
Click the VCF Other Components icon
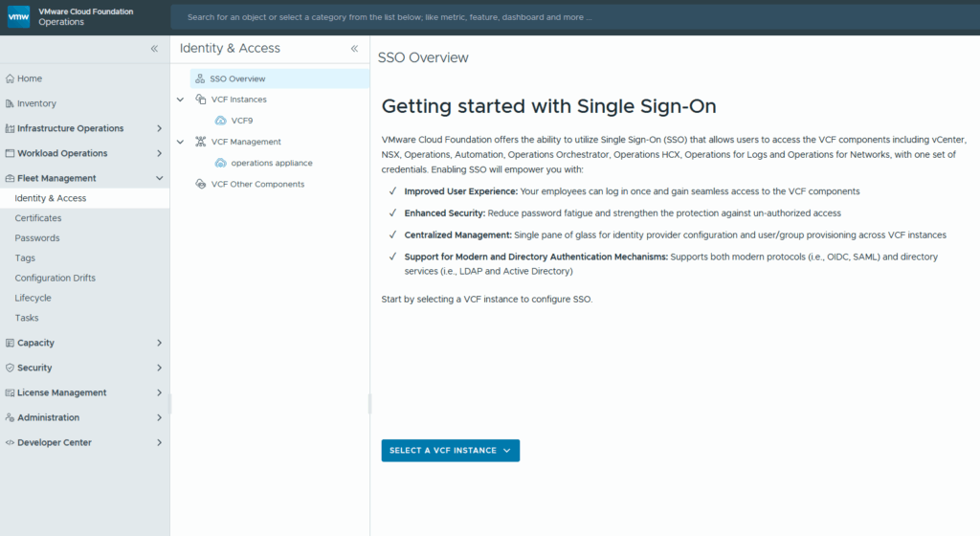point(201,184)
